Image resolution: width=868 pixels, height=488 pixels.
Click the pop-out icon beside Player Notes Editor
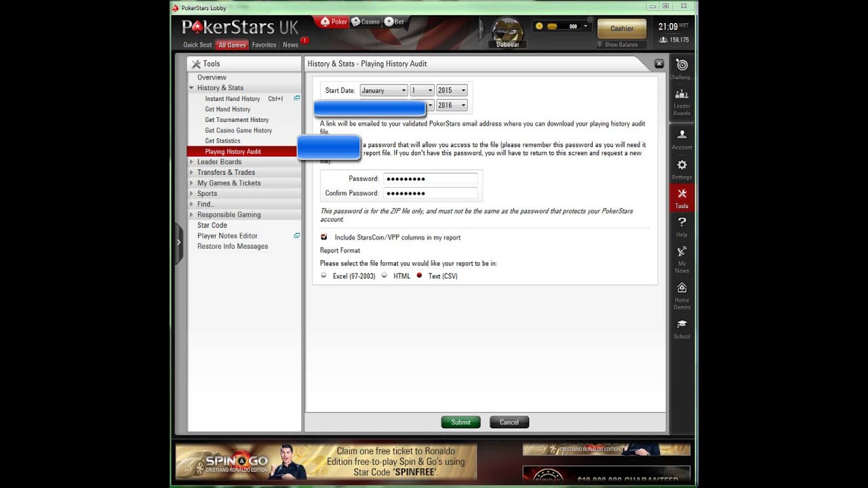tap(296, 236)
